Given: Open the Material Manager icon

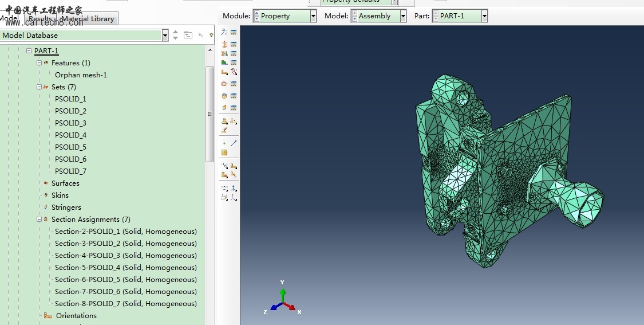Looking at the screenshot, I should tap(234, 32).
